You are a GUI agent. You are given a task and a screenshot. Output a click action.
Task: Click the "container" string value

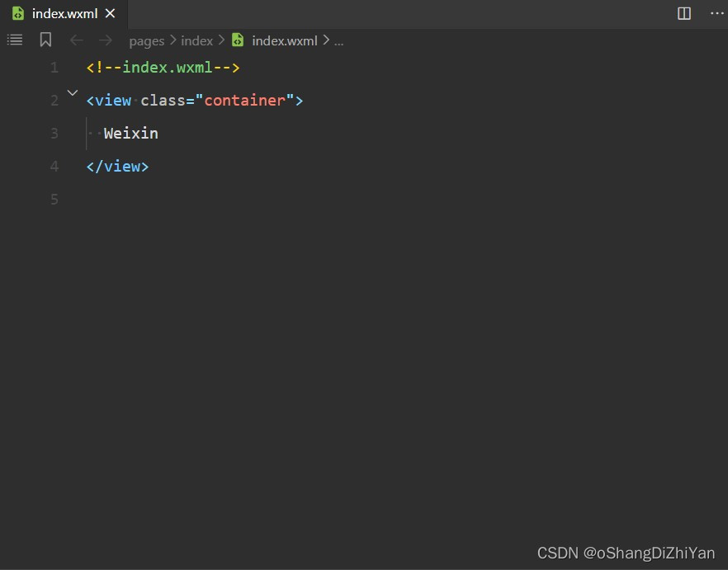click(244, 101)
